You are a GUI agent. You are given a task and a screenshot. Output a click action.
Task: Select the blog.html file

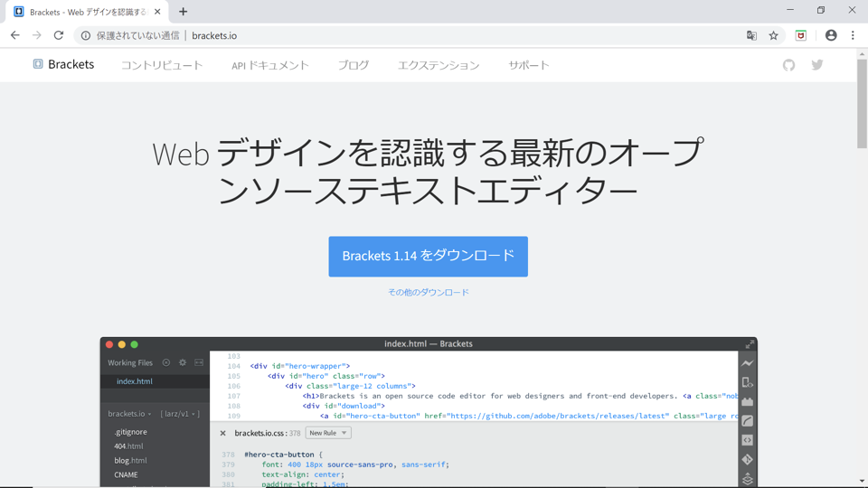coord(130,460)
